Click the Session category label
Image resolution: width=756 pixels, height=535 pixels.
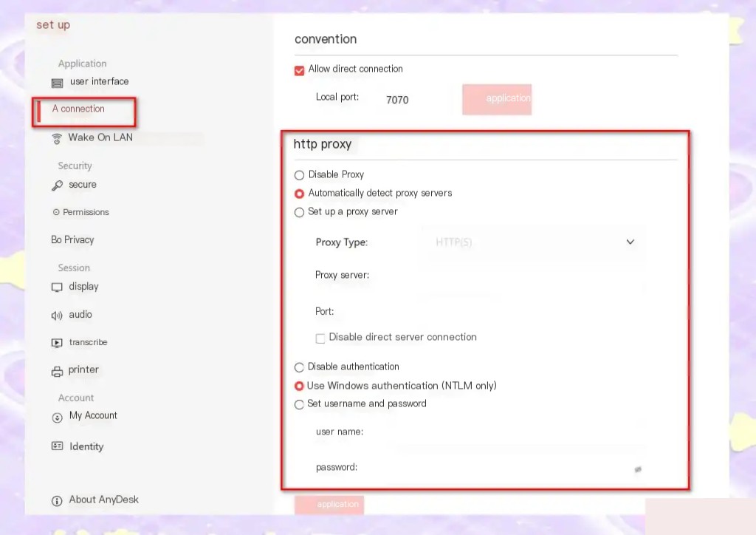click(74, 267)
